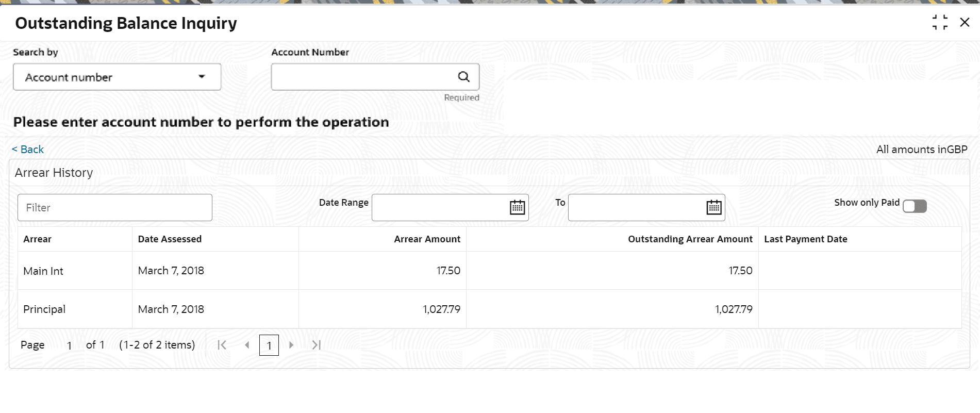Image resolution: width=980 pixels, height=413 pixels.
Task: Close the Outstanding Balance Inquiry screen
Action: tap(965, 23)
